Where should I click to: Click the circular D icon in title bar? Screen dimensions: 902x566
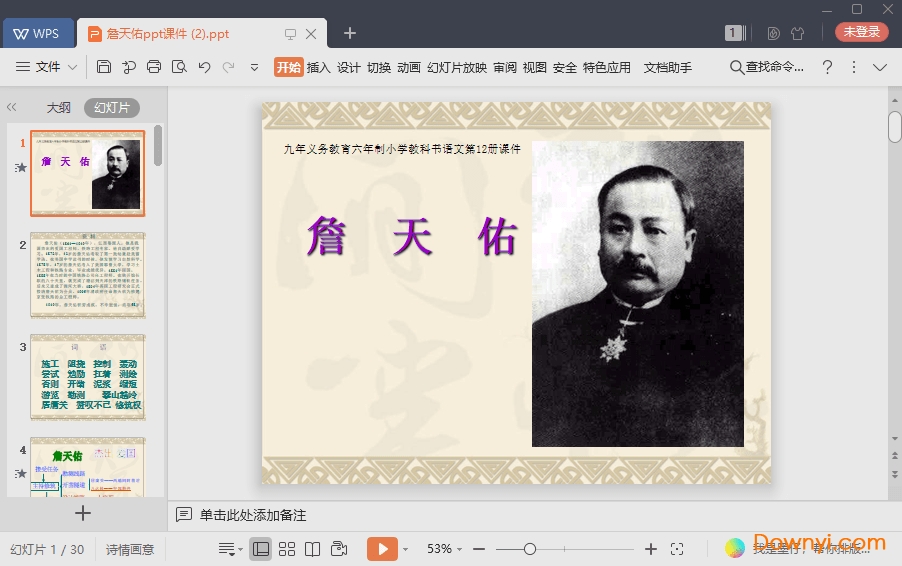(x=773, y=33)
